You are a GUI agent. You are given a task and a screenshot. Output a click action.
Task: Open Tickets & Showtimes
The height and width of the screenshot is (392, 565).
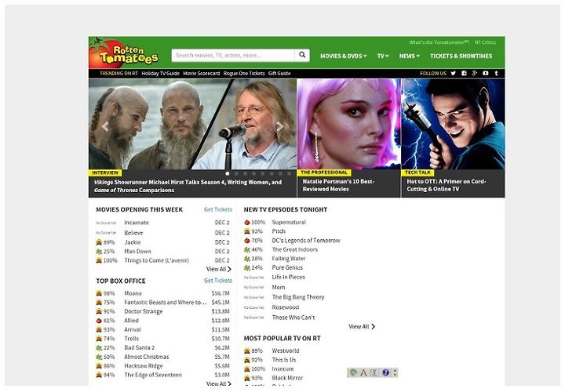(x=461, y=56)
